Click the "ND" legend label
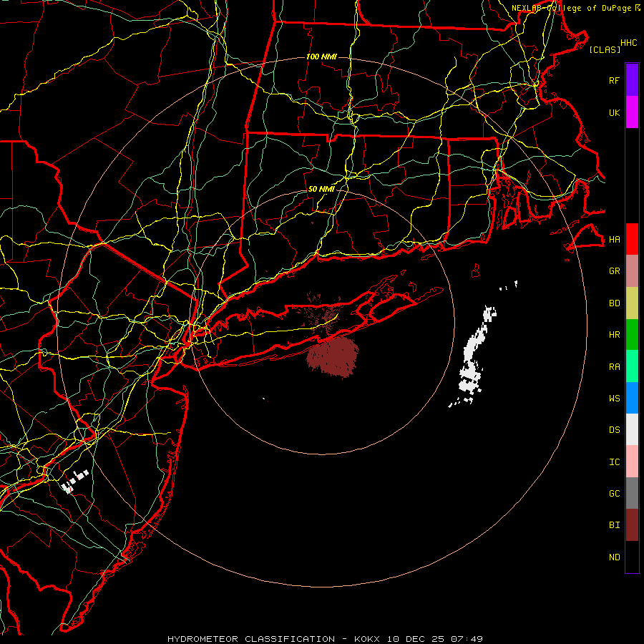 pyautogui.click(x=615, y=557)
